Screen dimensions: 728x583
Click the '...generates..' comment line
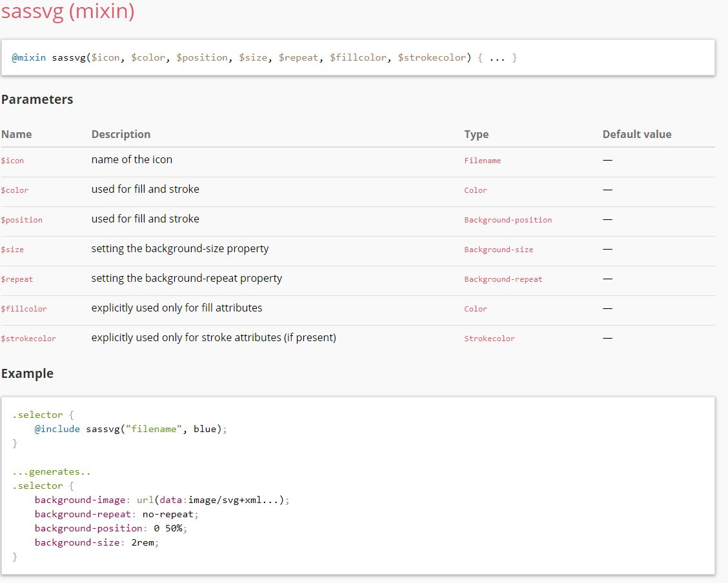(52, 471)
